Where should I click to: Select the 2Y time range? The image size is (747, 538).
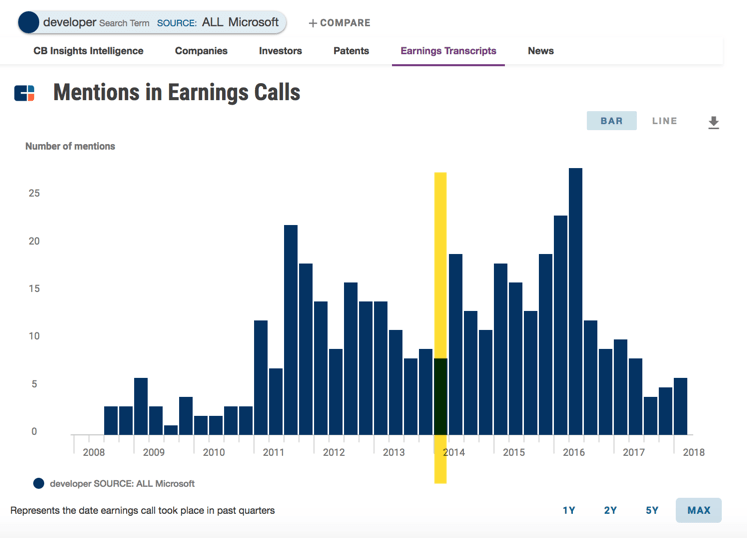tap(610, 510)
